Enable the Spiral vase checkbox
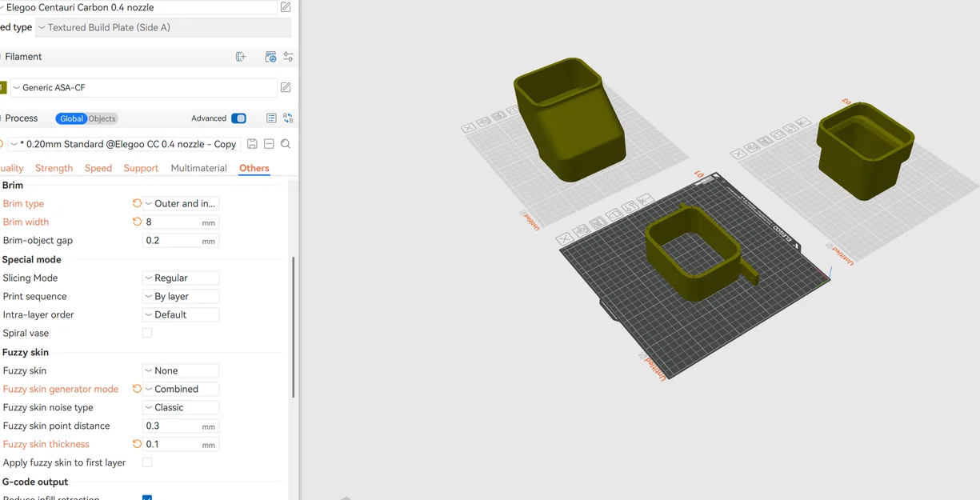Screen dimensions: 980x500 pos(147,333)
